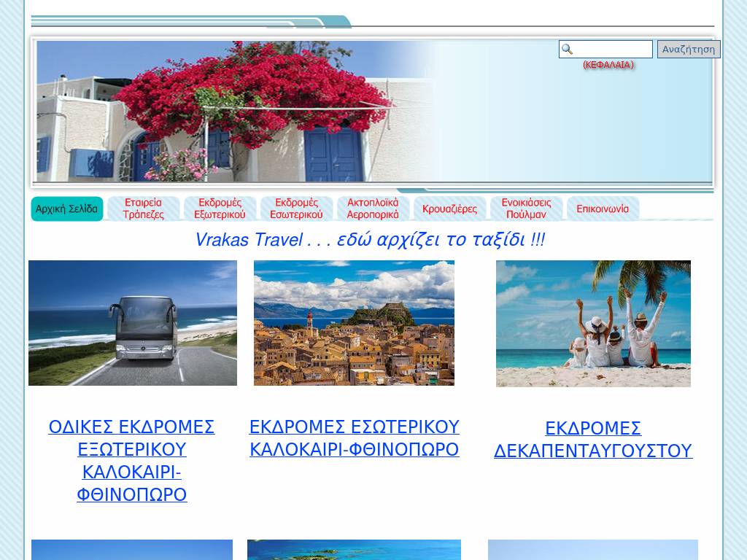The height and width of the screenshot is (560, 747).
Task: Click the Corfu old town photo thumbnail
Action: pos(354,323)
